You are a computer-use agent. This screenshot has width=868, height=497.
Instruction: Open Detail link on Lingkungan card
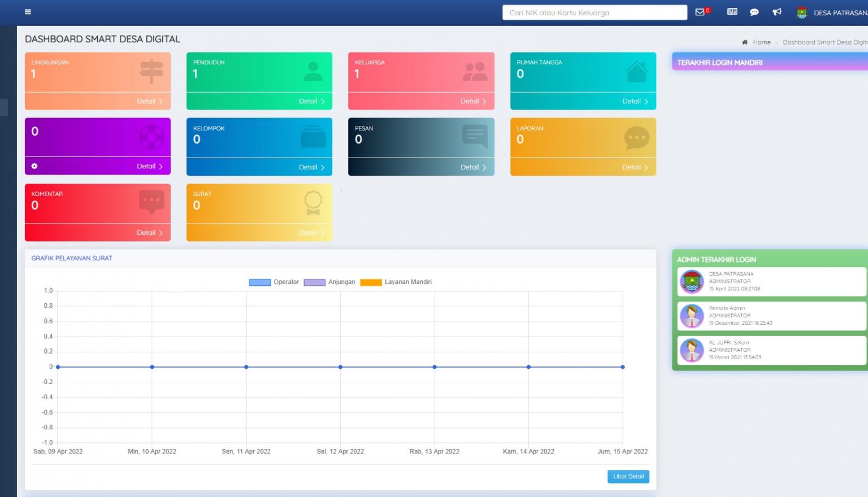click(149, 102)
